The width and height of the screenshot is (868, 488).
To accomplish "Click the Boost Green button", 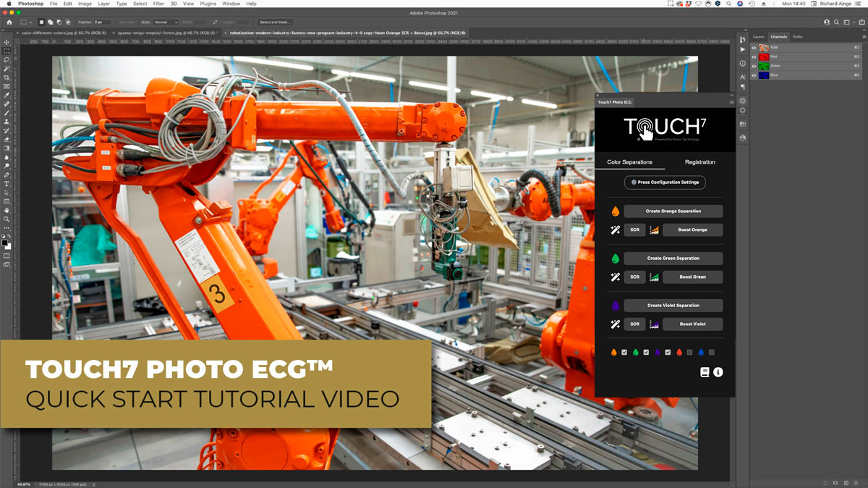I will 693,277.
